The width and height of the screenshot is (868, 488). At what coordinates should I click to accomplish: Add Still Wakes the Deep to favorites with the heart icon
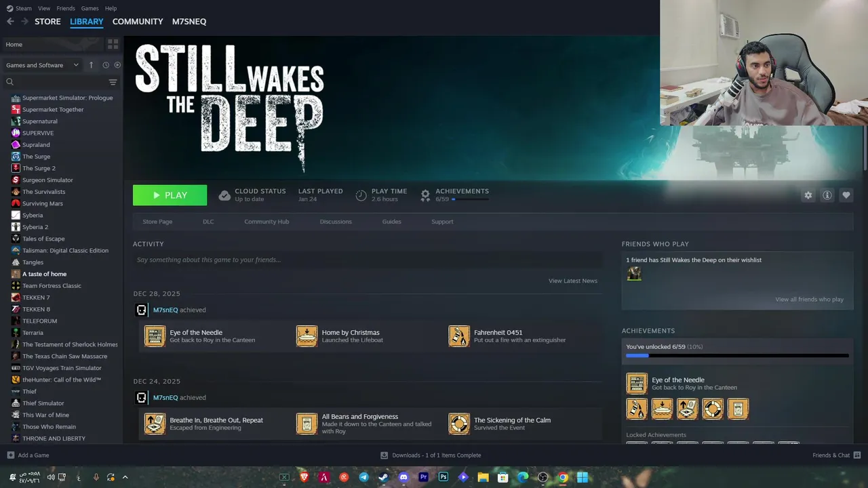[x=846, y=195]
